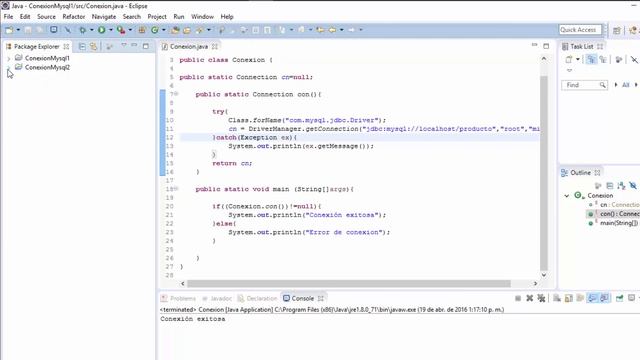Toggle Scheduled view in Task List
Image resolution: width=640 pixels, height=360 pixels.
point(603,60)
